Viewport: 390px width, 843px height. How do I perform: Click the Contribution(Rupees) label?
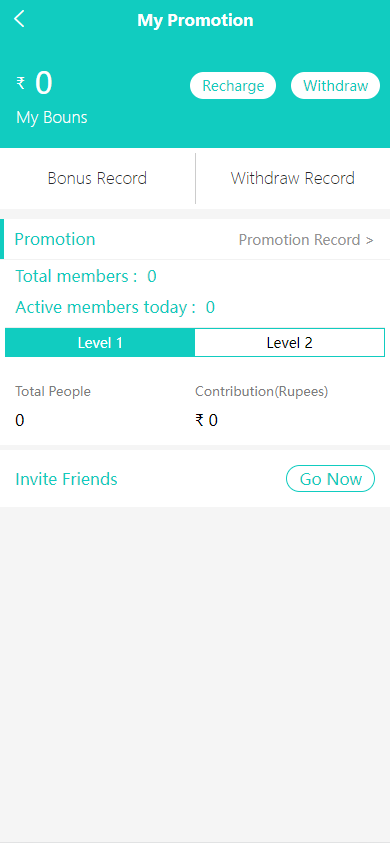[x=261, y=391]
